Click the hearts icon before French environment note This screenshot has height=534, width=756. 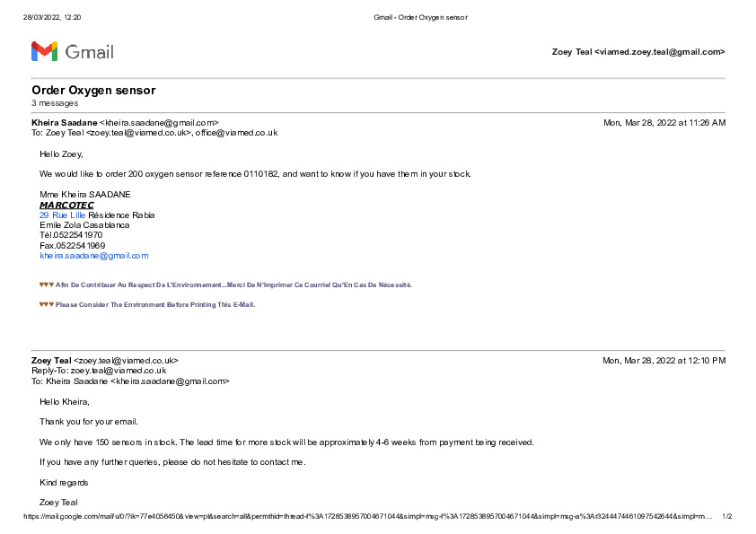pyautogui.click(x=46, y=284)
